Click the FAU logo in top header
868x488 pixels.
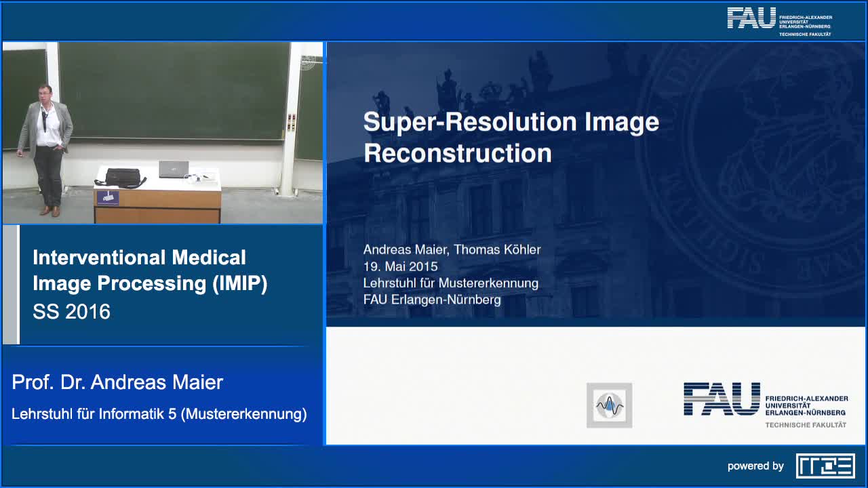click(778, 20)
